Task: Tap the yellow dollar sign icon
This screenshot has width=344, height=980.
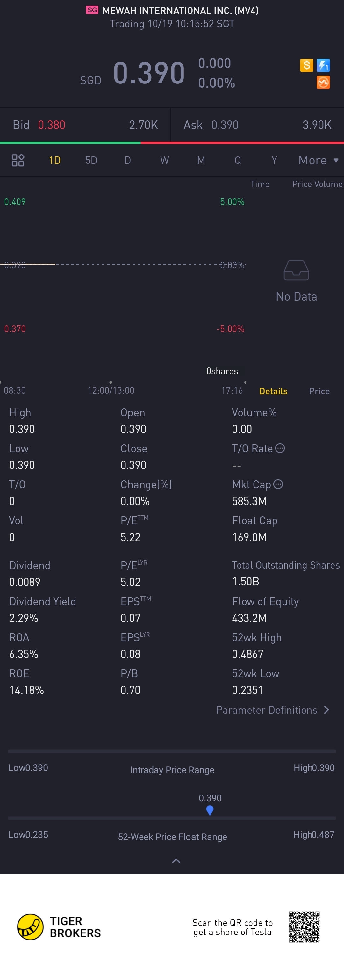Action: (x=306, y=65)
